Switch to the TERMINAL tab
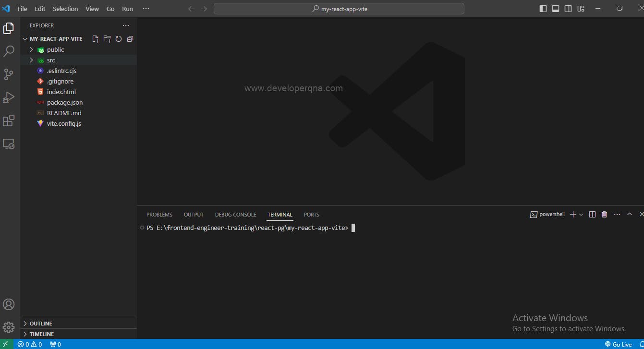The width and height of the screenshot is (644, 349). (x=280, y=215)
